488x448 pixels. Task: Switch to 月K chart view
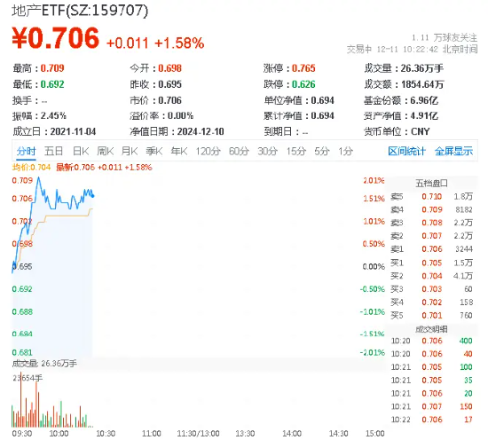(x=130, y=152)
